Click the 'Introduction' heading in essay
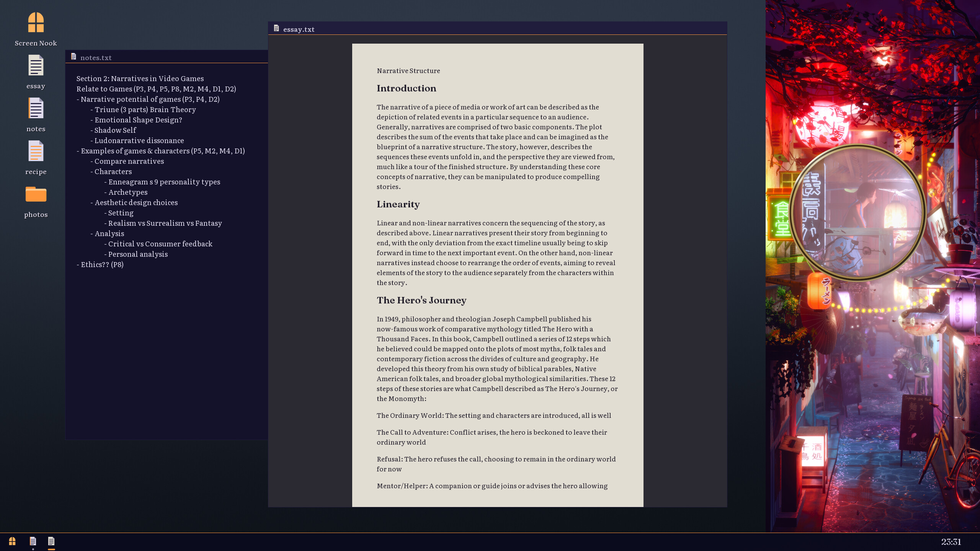The height and width of the screenshot is (551, 980). (406, 88)
